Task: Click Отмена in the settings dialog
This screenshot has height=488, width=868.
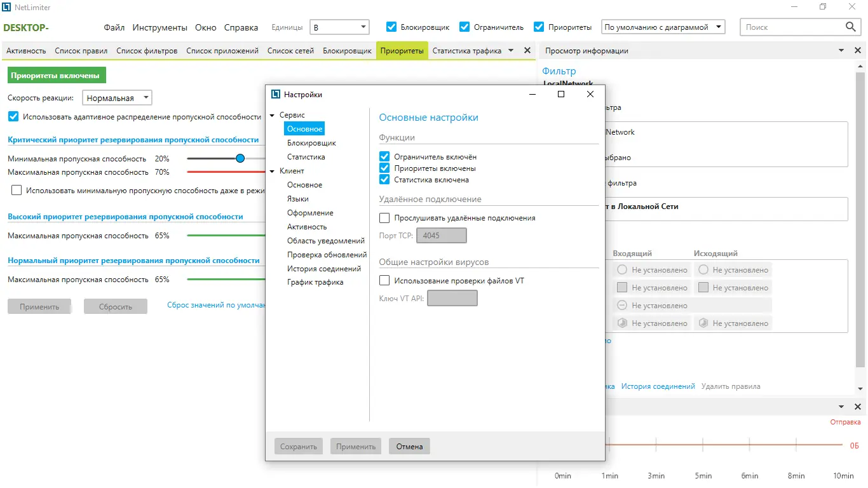Action: click(x=410, y=446)
